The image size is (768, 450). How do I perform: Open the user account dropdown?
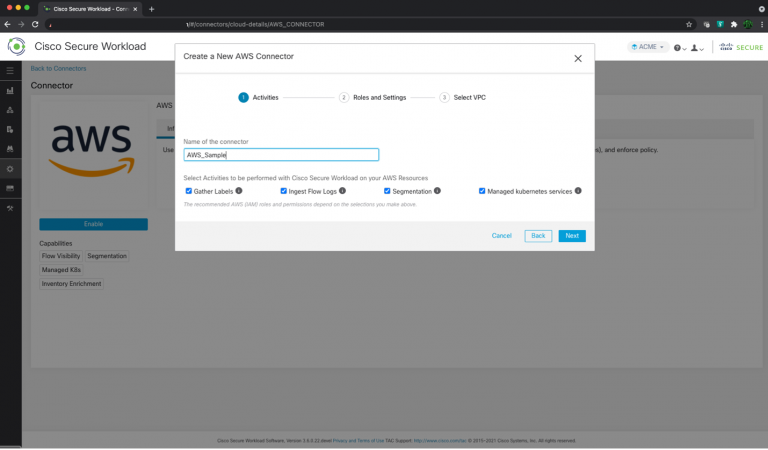coord(698,47)
